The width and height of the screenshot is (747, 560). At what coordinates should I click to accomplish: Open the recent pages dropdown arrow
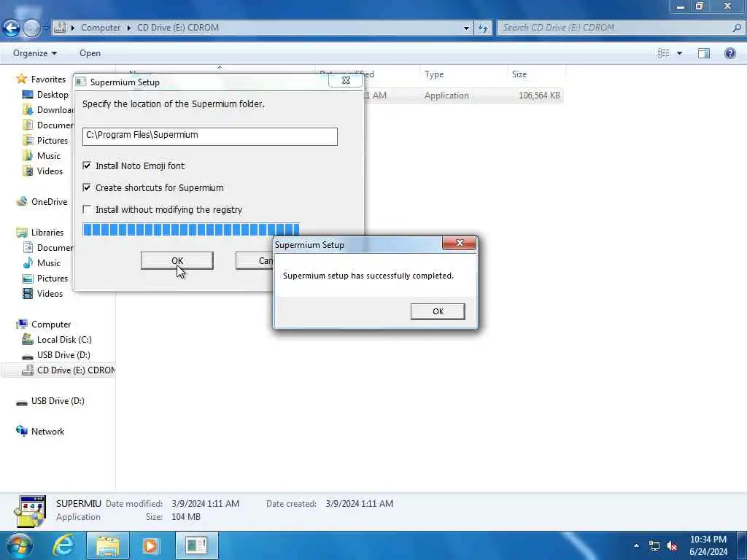pyautogui.click(x=46, y=28)
